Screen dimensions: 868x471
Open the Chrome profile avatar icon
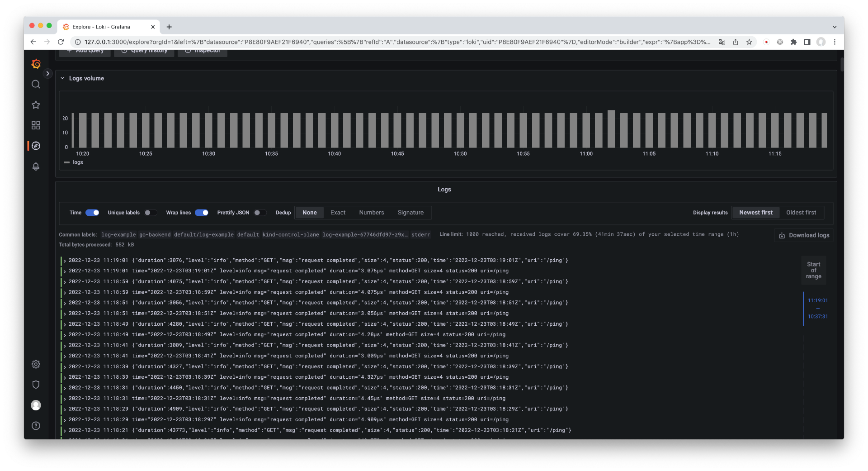(821, 42)
